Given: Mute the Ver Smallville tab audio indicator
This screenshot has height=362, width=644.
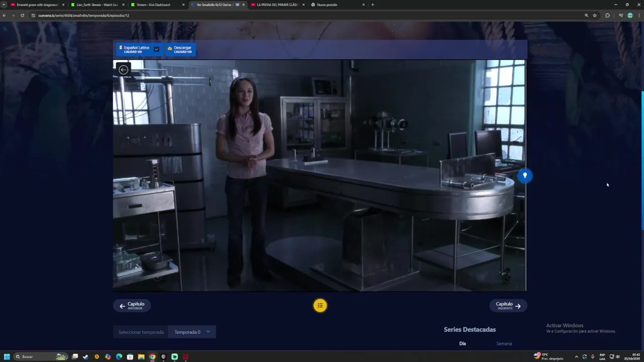Looking at the screenshot, I should click(237, 5).
